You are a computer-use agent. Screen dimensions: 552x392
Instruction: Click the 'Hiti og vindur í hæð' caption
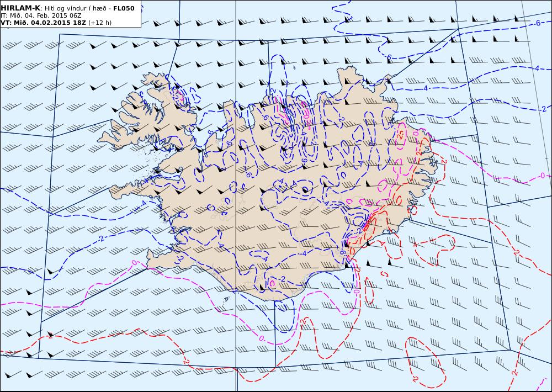pos(75,8)
